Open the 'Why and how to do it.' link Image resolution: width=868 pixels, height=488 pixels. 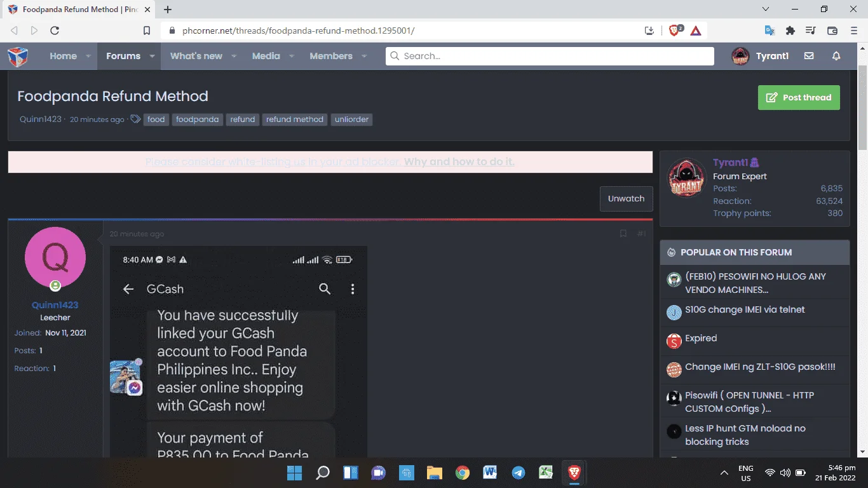point(459,162)
